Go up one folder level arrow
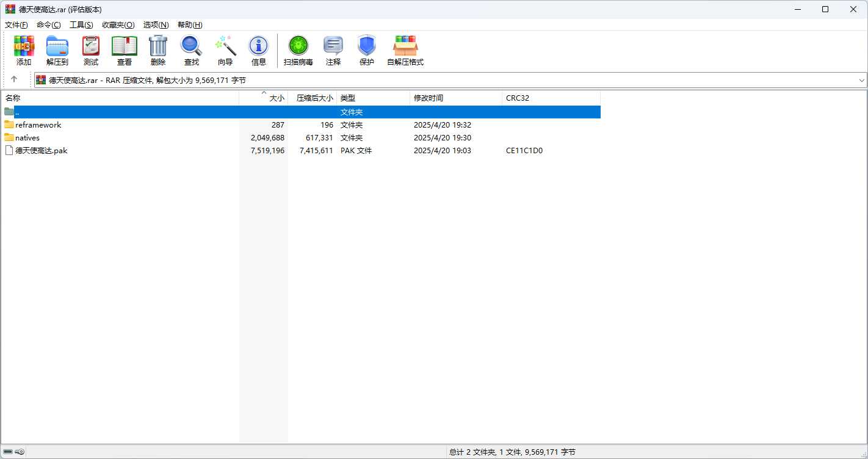This screenshot has height=459, width=868. pos(14,79)
